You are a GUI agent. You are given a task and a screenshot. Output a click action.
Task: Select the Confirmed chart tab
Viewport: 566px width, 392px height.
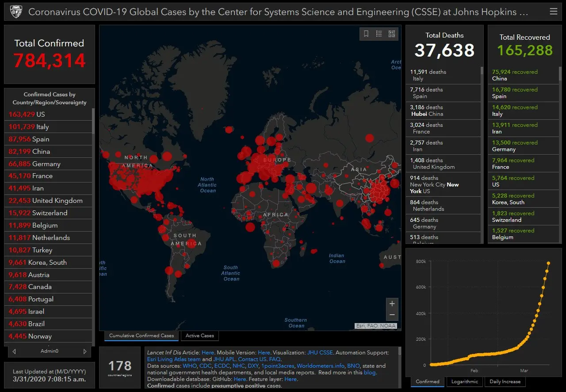click(428, 382)
